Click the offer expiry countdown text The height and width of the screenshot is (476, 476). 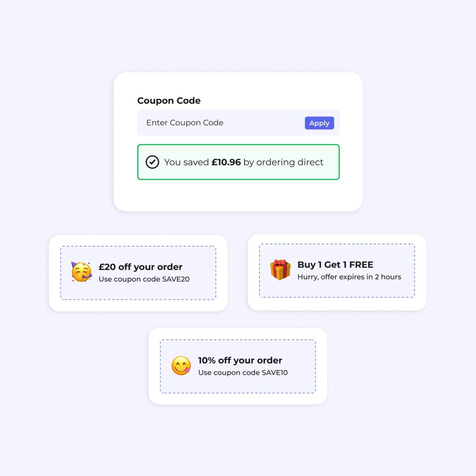(x=348, y=277)
